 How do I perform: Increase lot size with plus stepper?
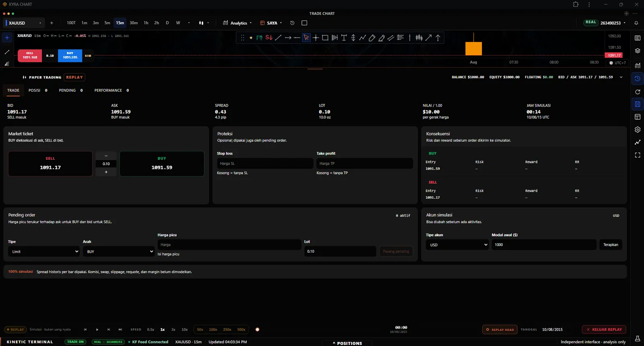click(106, 172)
